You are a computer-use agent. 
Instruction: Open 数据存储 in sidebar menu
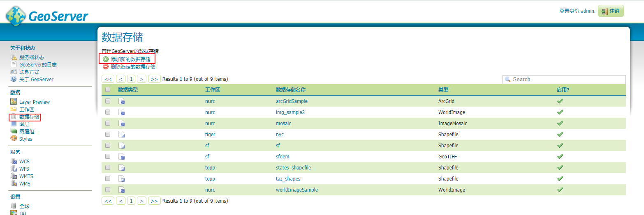tap(29, 117)
